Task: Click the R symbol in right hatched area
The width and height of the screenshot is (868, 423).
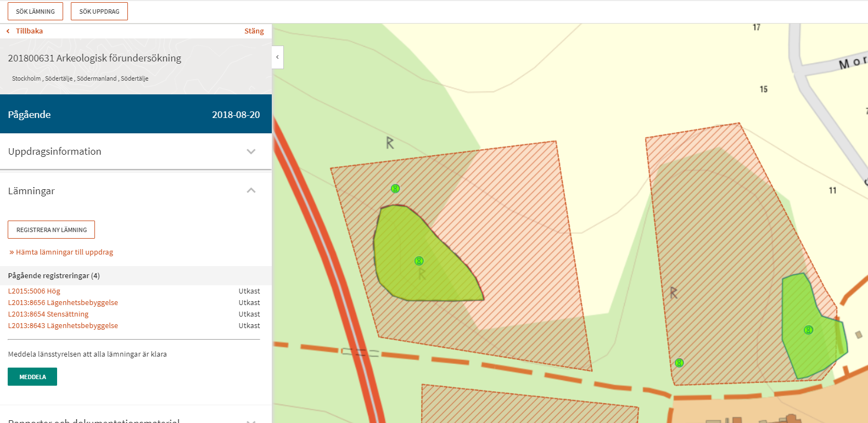Action: [x=674, y=293]
